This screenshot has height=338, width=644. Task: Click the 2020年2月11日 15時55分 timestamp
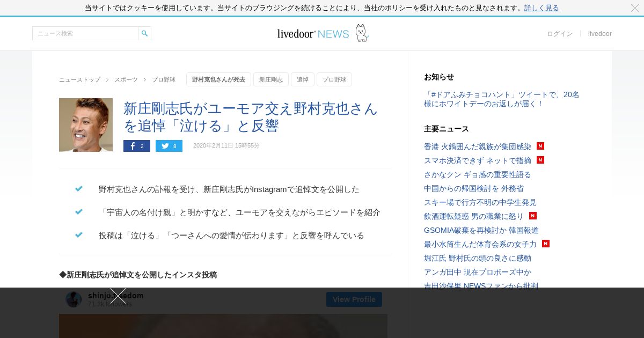226,146
